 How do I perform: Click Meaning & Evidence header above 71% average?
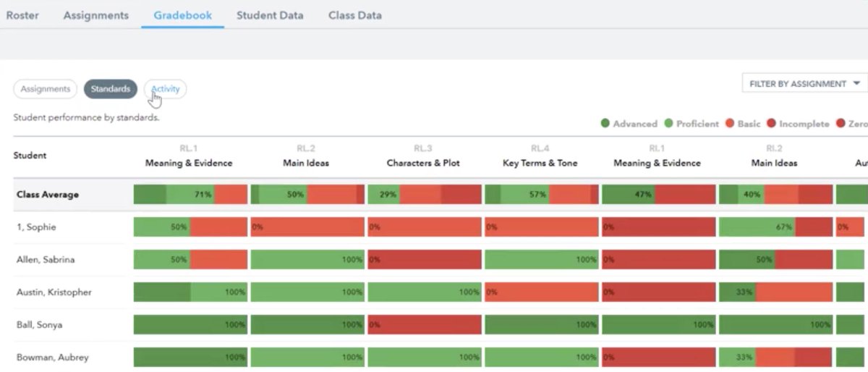[189, 156]
